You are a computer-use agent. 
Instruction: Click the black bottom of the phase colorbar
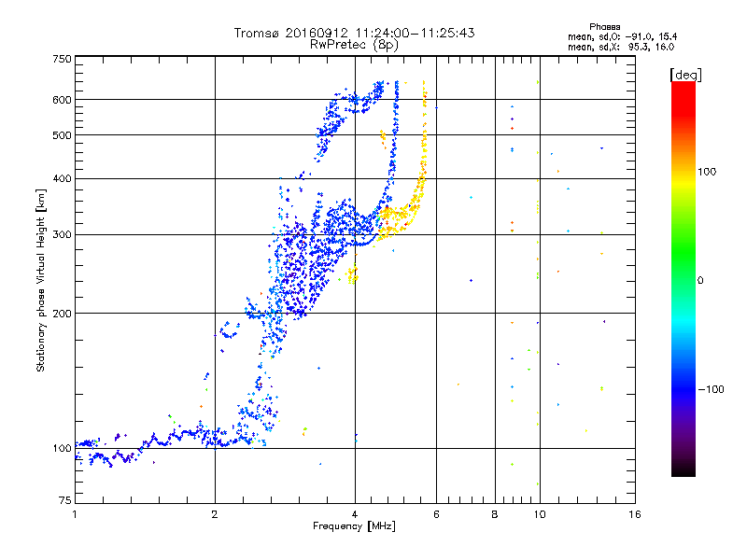[684, 471]
